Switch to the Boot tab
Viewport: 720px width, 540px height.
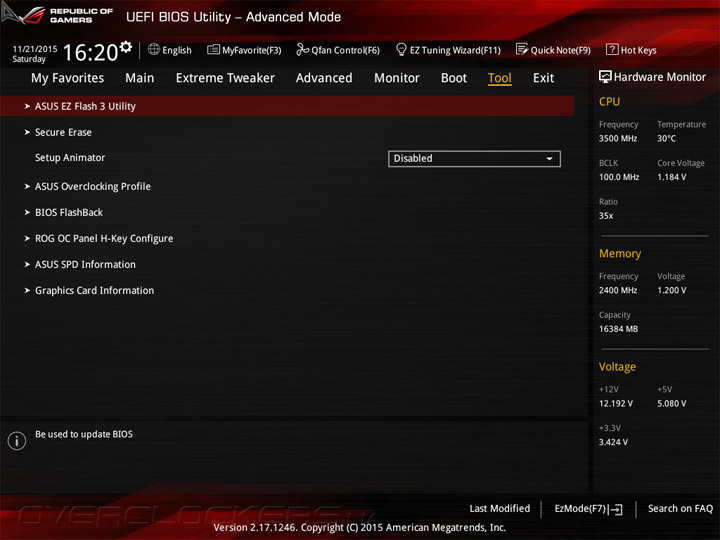tap(454, 78)
